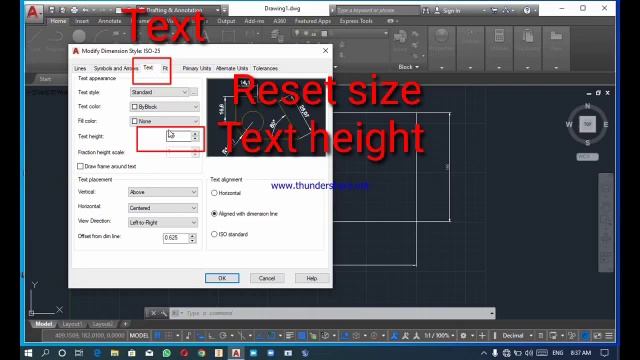
Task: Click the ellipsis button beside Text style
Action: [x=194, y=92]
